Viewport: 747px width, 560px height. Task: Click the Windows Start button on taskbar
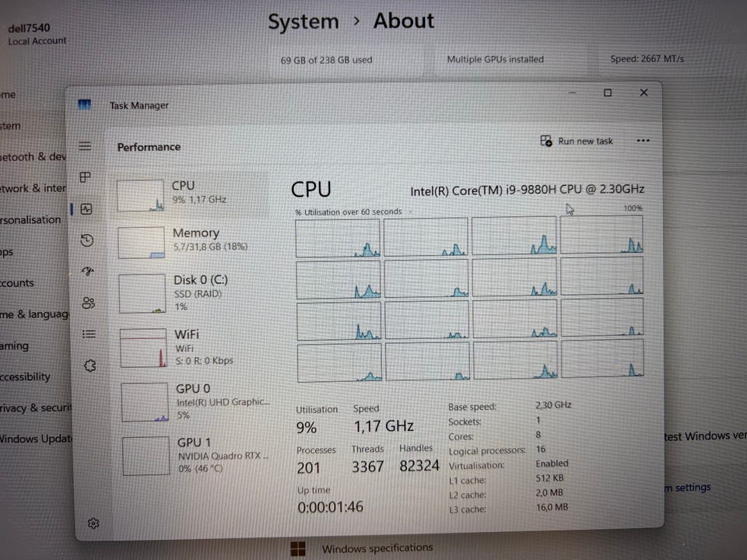298,549
